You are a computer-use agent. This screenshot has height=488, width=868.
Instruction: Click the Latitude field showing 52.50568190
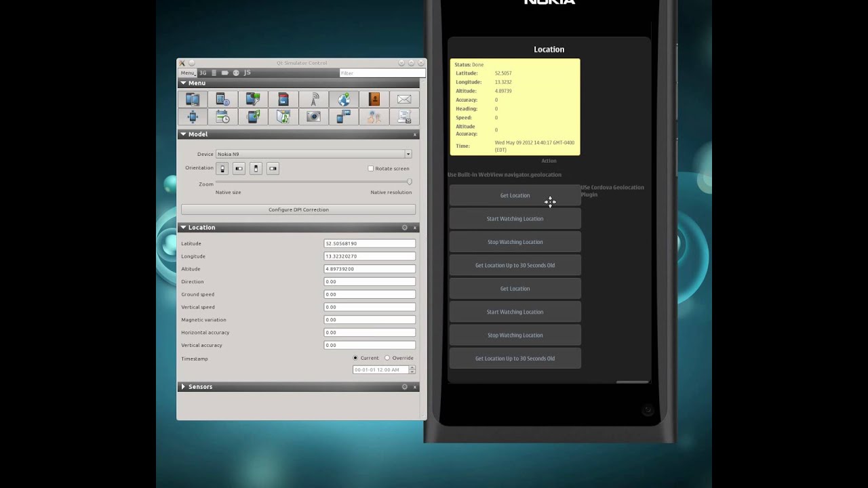click(x=370, y=243)
